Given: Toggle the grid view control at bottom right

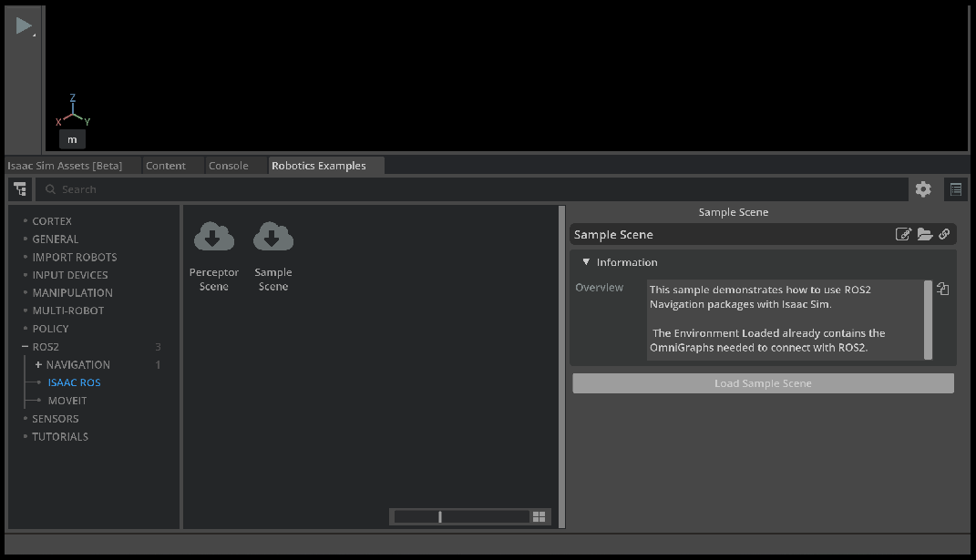Looking at the screenshot, I should click(x=539, y=515).
